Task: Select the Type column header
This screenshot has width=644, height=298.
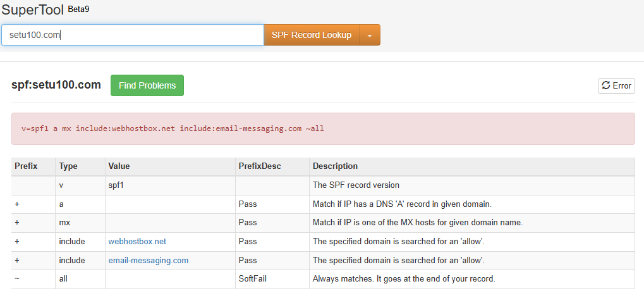Action: coord(68,166)
